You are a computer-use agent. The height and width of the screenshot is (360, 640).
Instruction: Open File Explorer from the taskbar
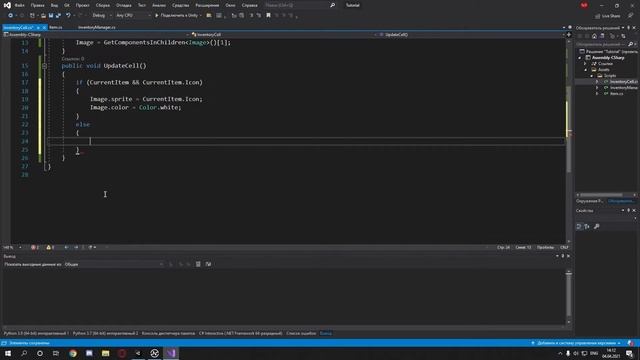(x=105, y=353)
